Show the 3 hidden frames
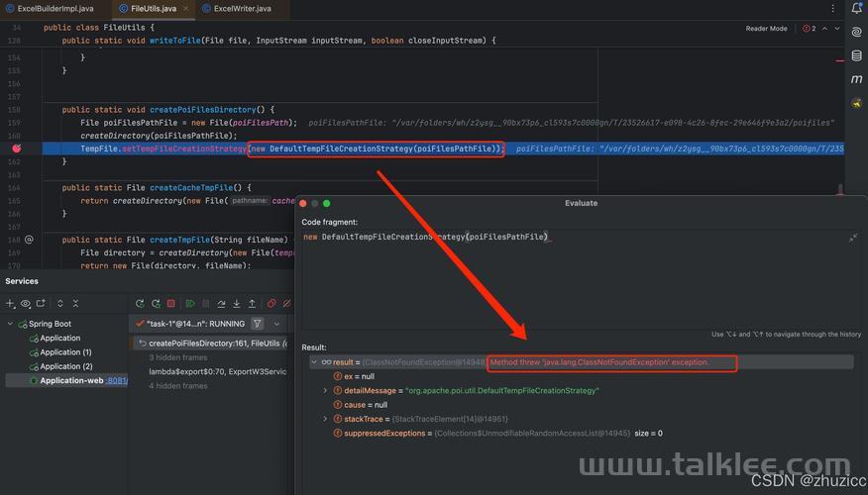The height and width of the screenshot is (495, 868). [177, 357]
